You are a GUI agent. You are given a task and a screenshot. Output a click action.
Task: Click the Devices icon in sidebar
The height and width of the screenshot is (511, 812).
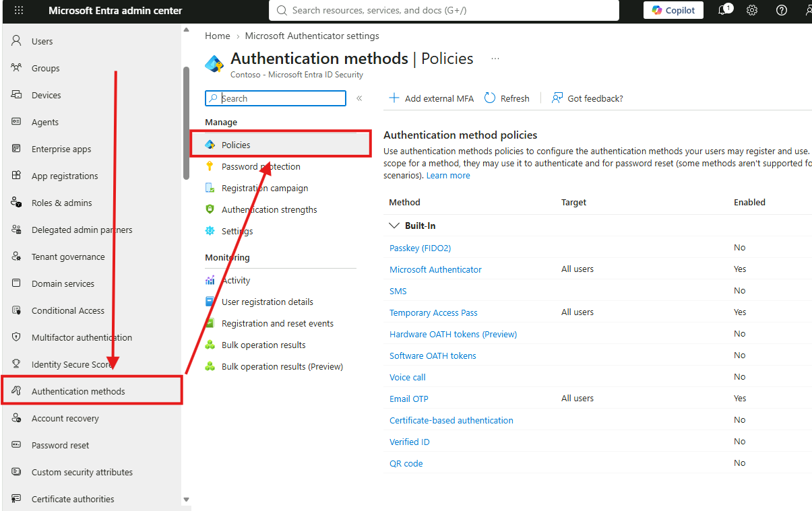pos(17,95)
